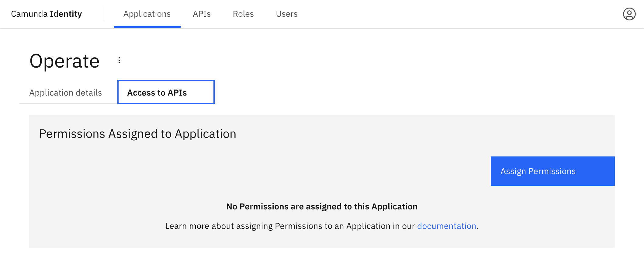Image resolution: width=644 pixels, height=277 pixels.
Task: Switch to the Applications navigation tab
Action: coord(147,14)
